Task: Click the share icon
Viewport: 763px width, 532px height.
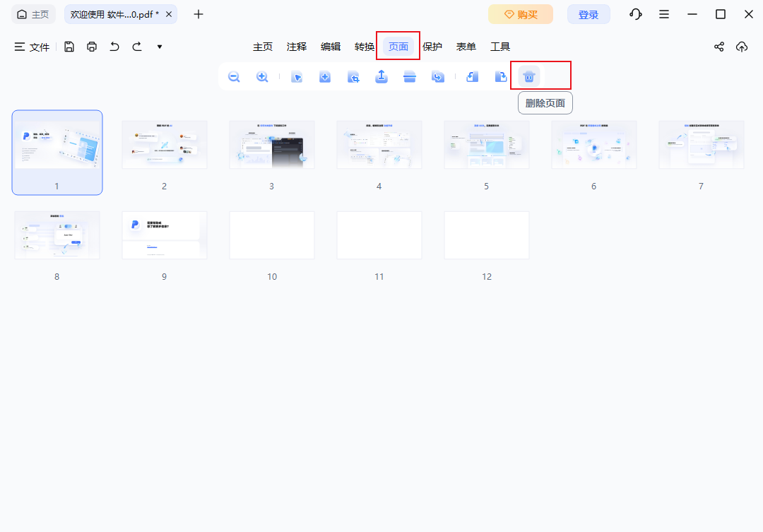Action: point(719,47)
